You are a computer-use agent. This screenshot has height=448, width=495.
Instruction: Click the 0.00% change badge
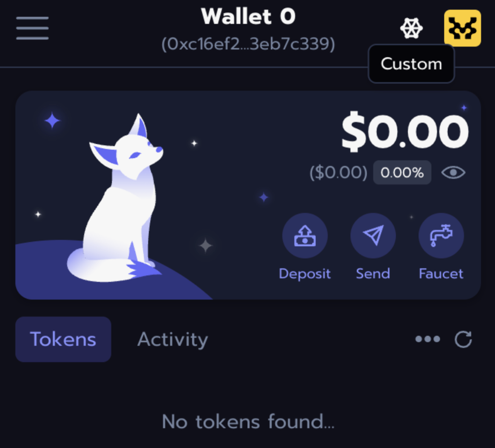pos(402,172)
